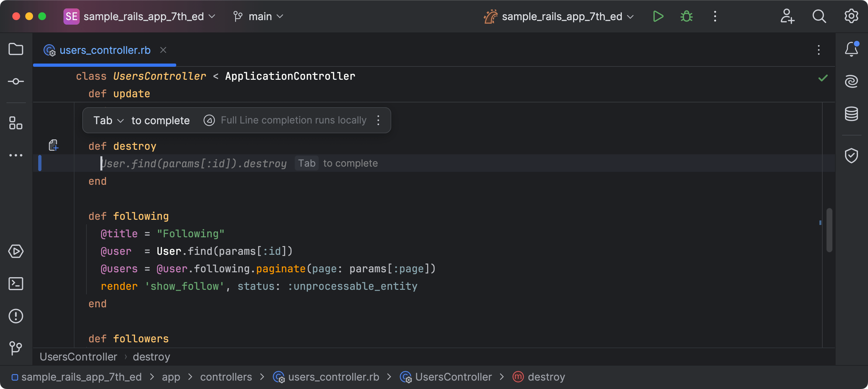Image resolution: width=868 pixels, height=389 pixels.
Task: Switch to users_controller.rb editor tab
Action: pos(105,50)
